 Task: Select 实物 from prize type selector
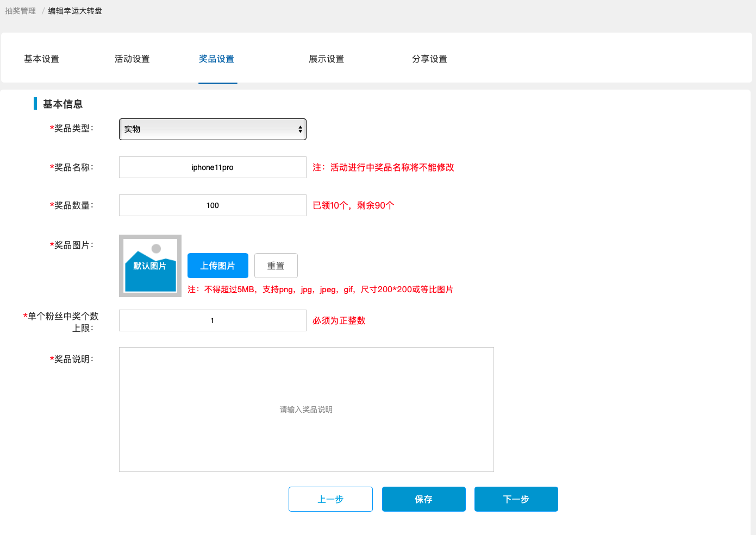(212, 129)
